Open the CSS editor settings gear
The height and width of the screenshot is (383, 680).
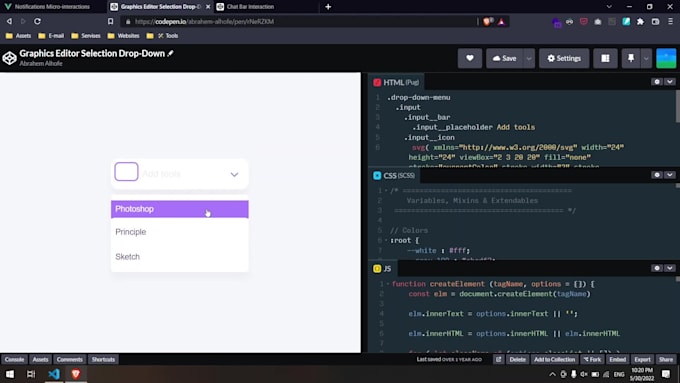[657, 175]
